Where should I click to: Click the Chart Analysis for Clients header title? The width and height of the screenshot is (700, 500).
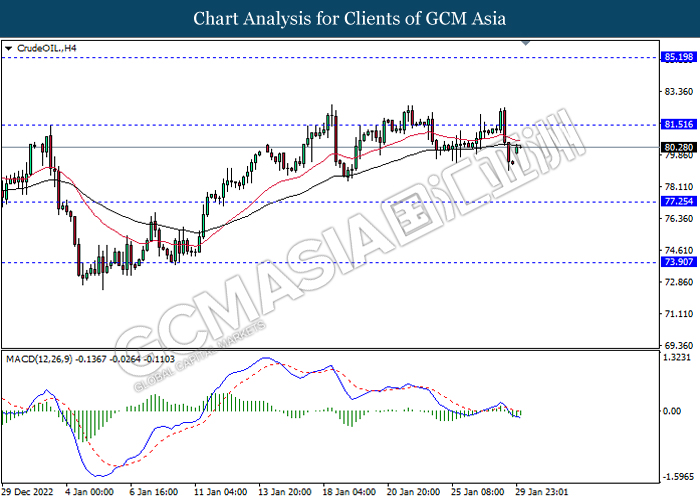pyautogui.click(x=350, y=18)
